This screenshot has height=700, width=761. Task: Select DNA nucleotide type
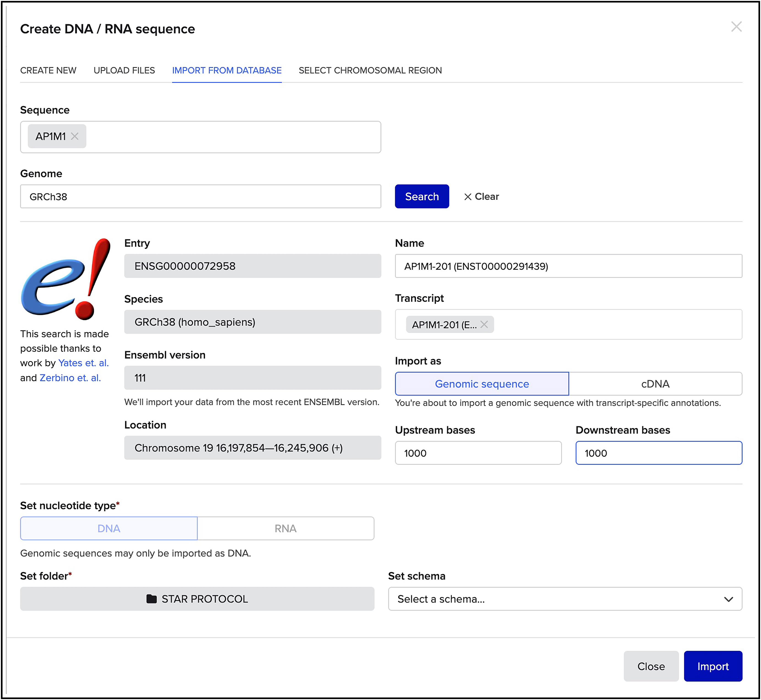click(109, 528)
